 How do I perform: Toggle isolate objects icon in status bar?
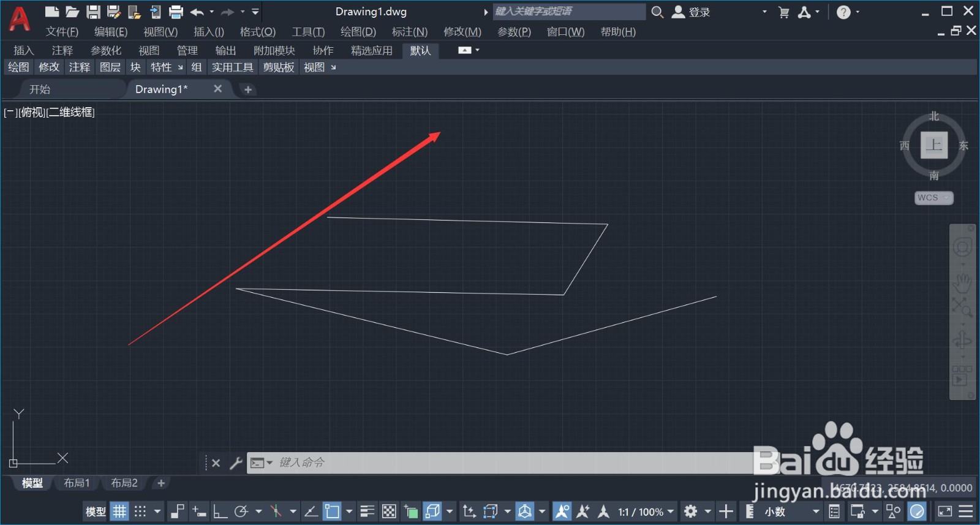click(x=894, y=511)
